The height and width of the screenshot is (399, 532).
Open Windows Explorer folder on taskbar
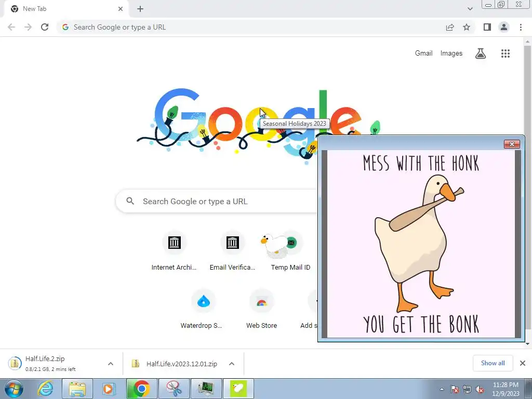point(77,389)
